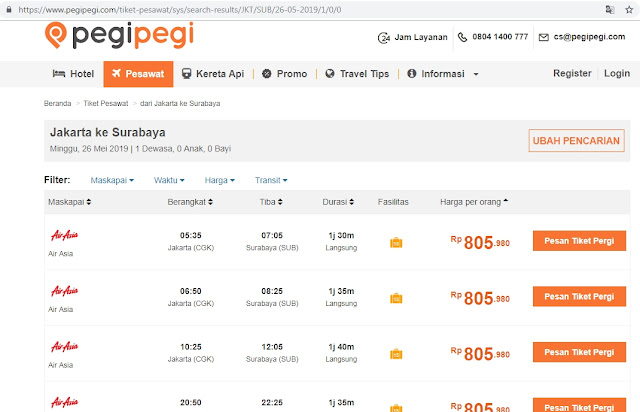Image resolution: width=640 pixels, height=412 pixels.
Task: Click the Jakarta ke Surabaya heading
Action: pyautogui.click(x=108, y=132)
